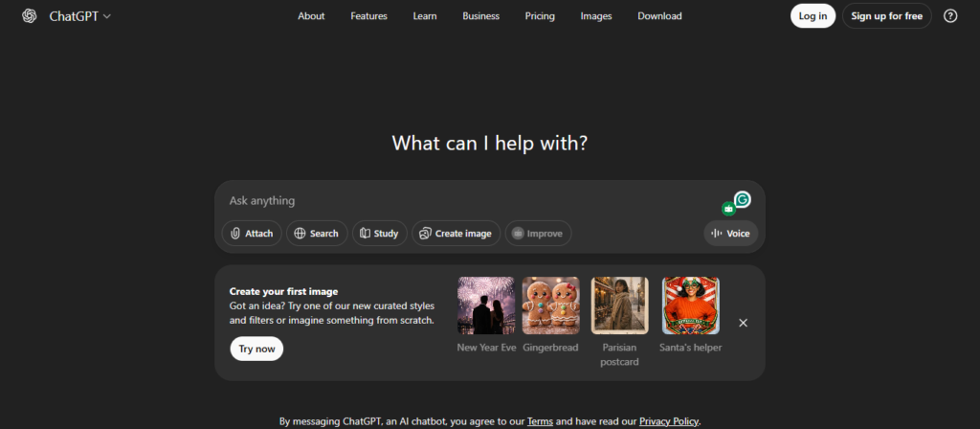Attach a file with the paperclip button

252,234
